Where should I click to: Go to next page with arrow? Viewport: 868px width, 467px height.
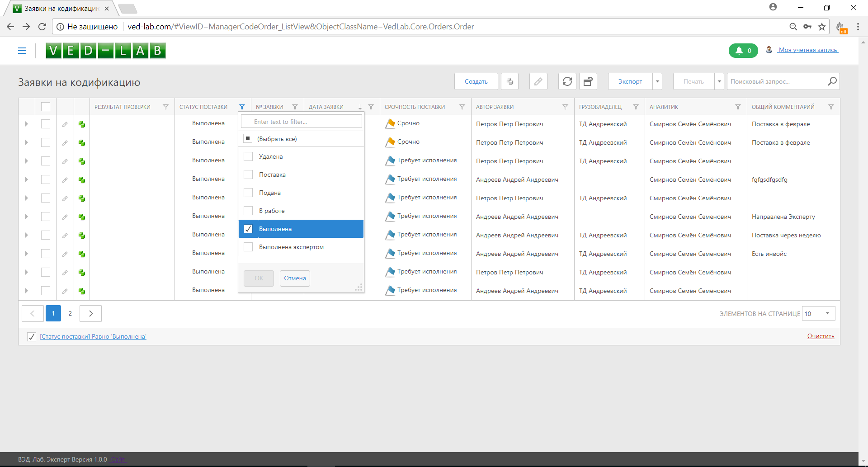pyautogui.click(x=90, y=313)
